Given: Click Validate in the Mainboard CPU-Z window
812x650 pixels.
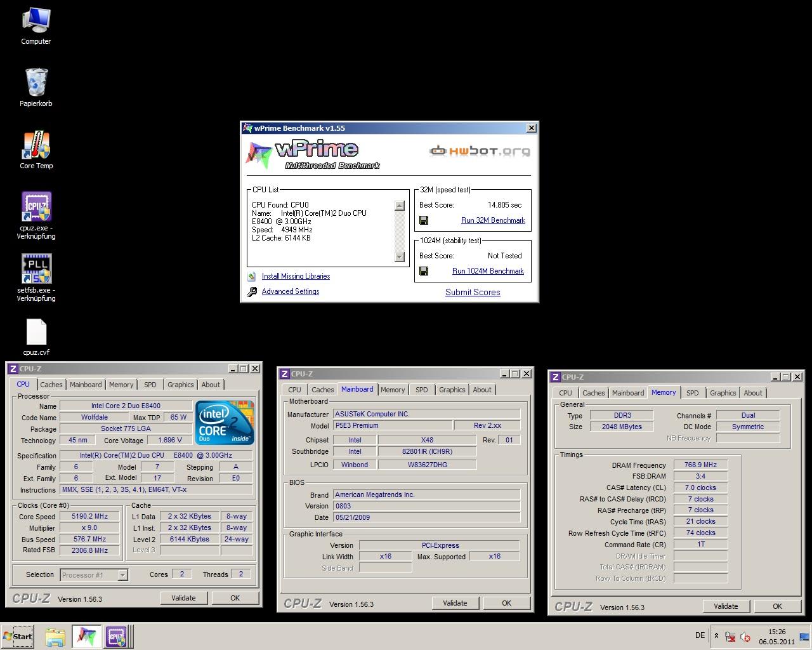Looking at the screenshot, I should click(455, 603).
